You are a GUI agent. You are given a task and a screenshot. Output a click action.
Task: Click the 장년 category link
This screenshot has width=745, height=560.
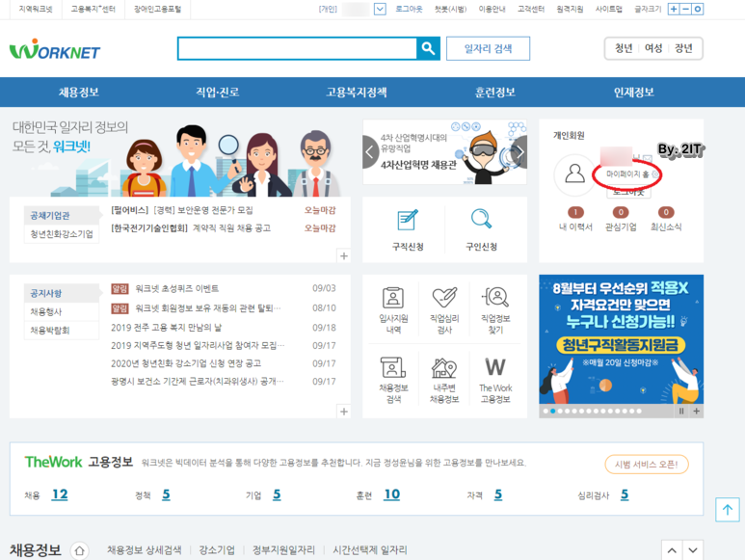click(x=683, y=48)
